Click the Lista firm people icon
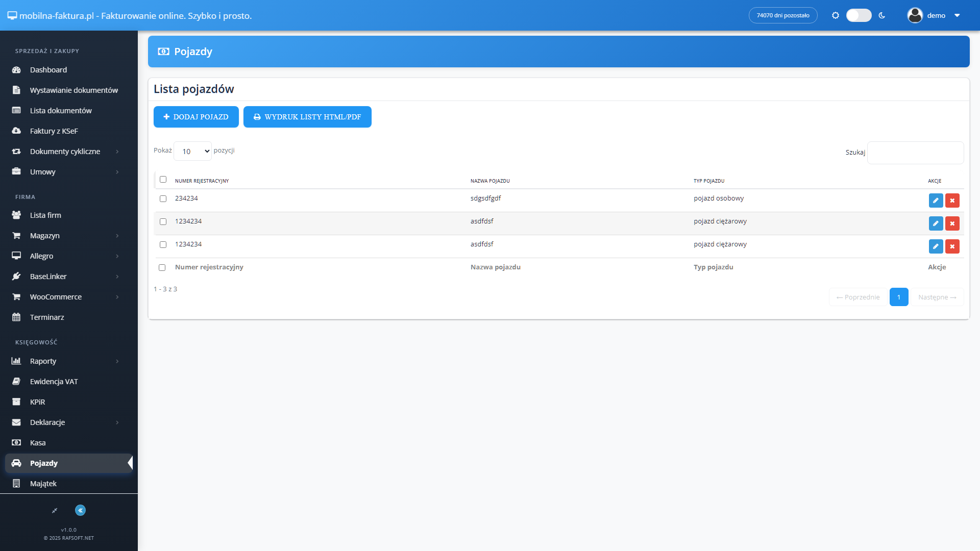This screenshot has width=980, height=551. [16, 215]
